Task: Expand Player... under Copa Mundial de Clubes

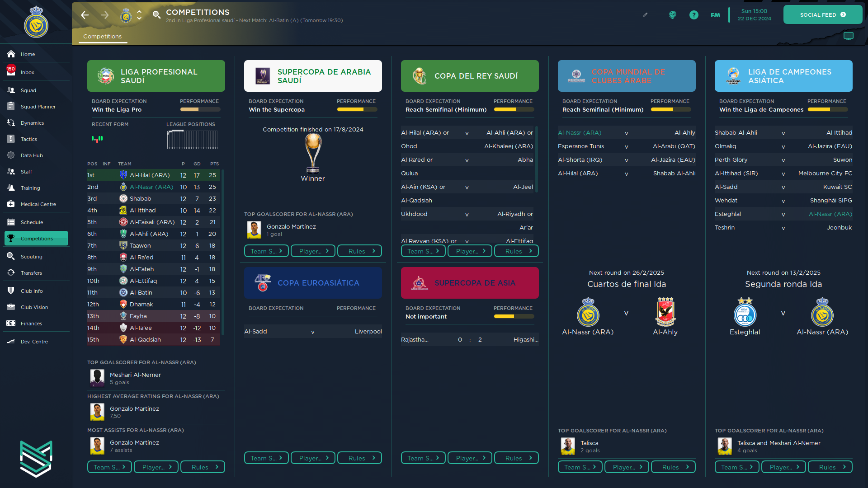Action: [x=627, y=467]
